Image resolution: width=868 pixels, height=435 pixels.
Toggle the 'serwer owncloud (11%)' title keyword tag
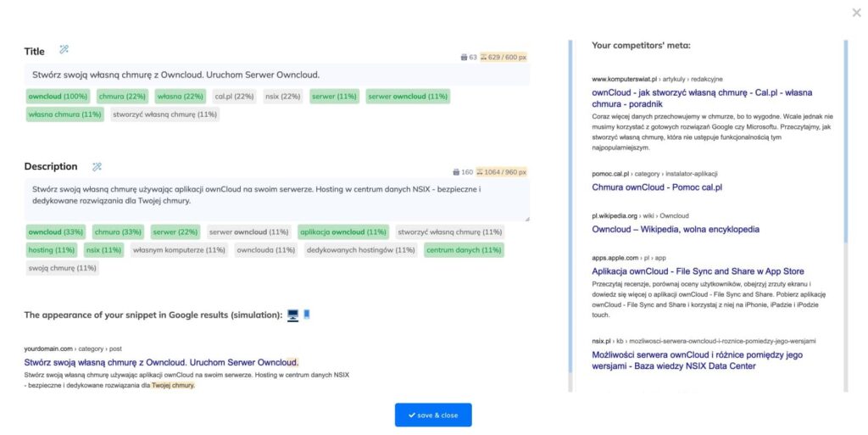(408, 97)
